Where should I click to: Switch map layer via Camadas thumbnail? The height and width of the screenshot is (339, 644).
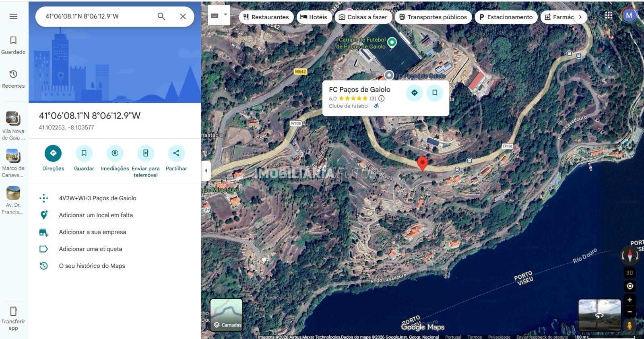coord(226,315)
